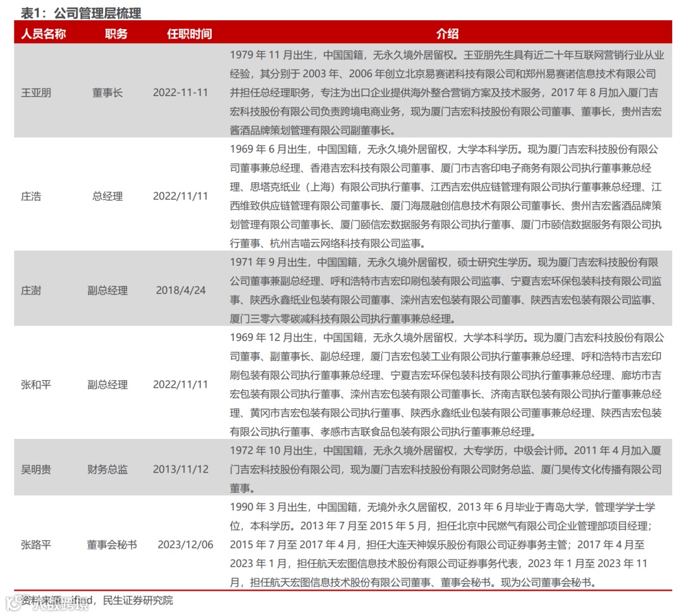Viewport: 683px width, 616px height.
Task: Click the line starting 1972 年 10 月出生
Action: [x=446, y=450]
